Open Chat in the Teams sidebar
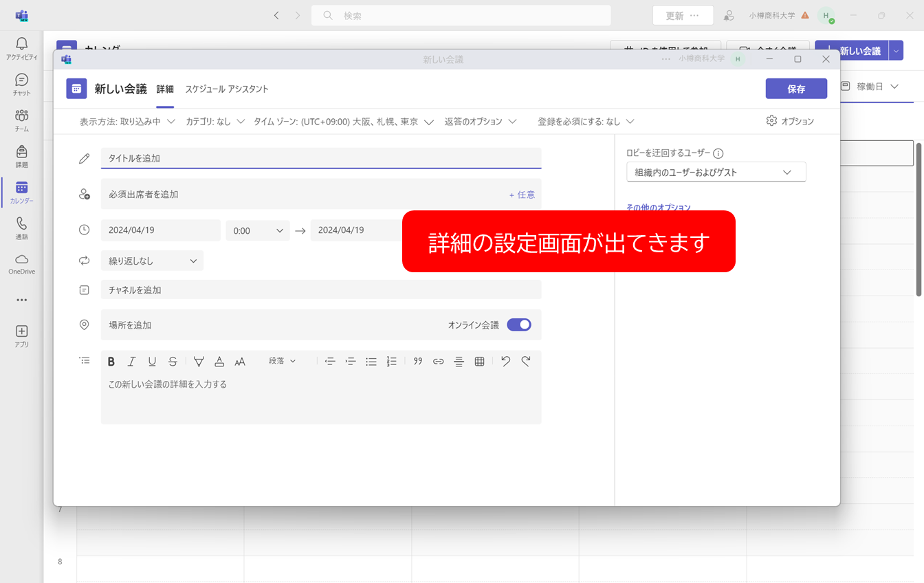This screenshot has width=924, height=583. 21,85
